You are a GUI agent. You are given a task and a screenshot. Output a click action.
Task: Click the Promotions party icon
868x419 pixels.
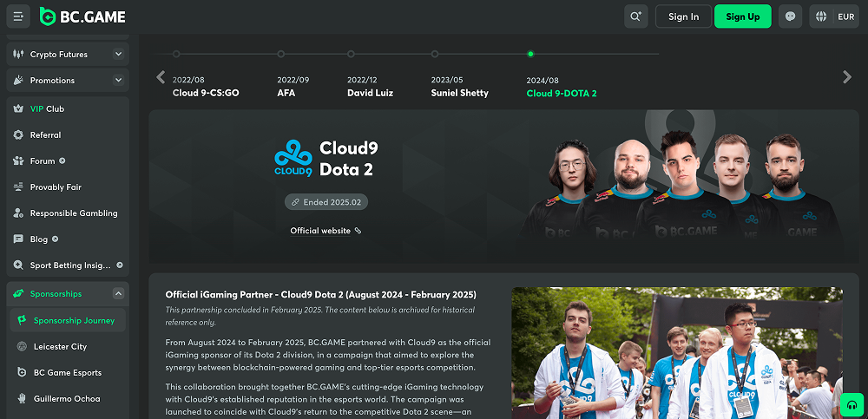[19, 81]
